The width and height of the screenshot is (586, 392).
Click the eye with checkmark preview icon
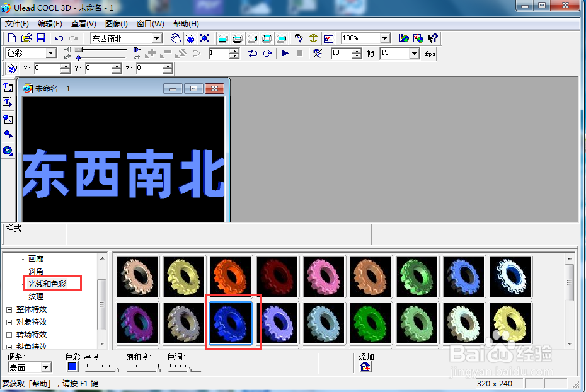click(x=299, y=38)
